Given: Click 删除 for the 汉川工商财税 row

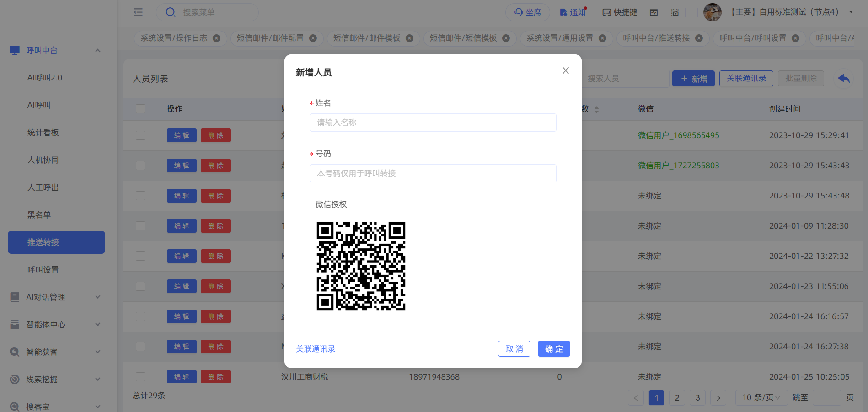Looking at the screenshot, I should 216,376.
